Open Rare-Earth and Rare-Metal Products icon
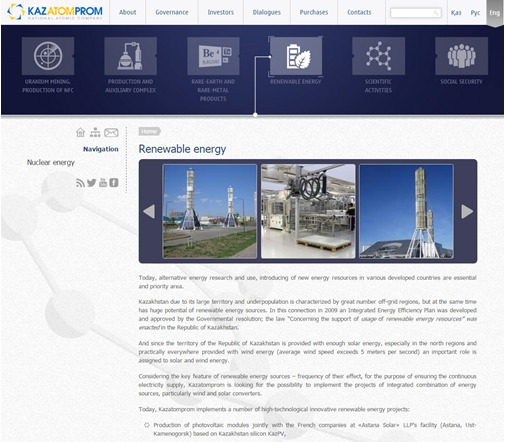The height and width of the screenshot is (442, 505). 213,56
